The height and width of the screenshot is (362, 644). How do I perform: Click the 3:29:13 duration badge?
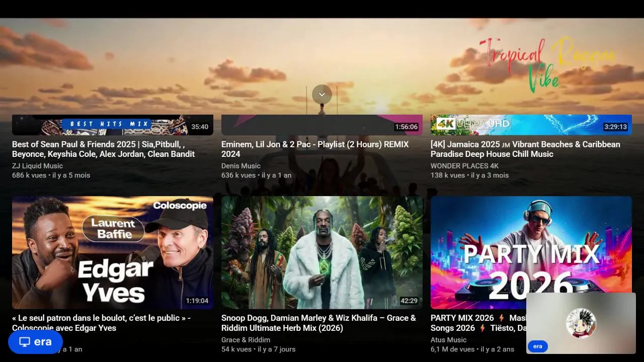click(x=615, y=127)
